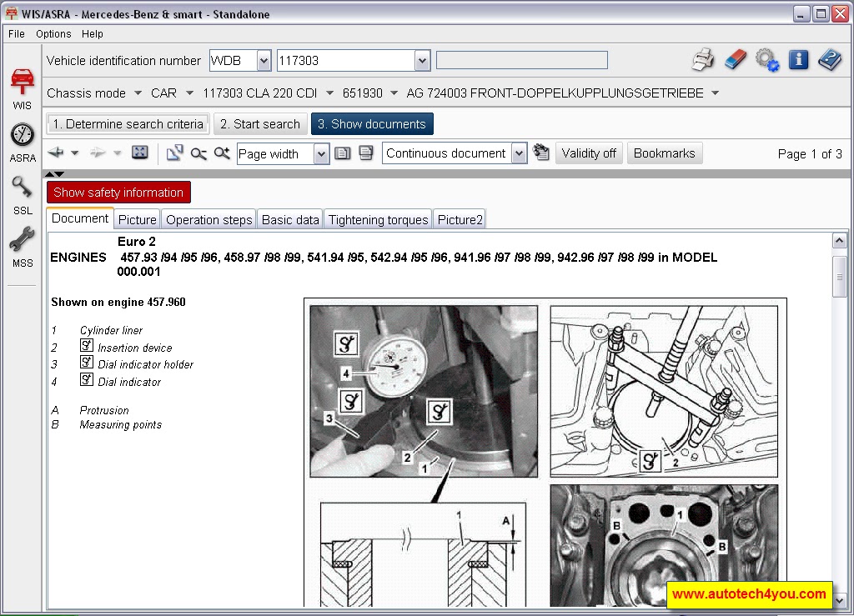This screenshot has height=616, width=854.
Task: Expand panel with black down triangle
Action: pos(59,174)
